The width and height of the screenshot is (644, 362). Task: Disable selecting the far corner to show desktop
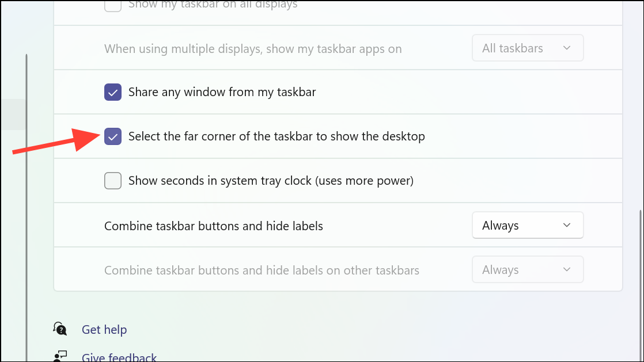(x=113, y=136)
